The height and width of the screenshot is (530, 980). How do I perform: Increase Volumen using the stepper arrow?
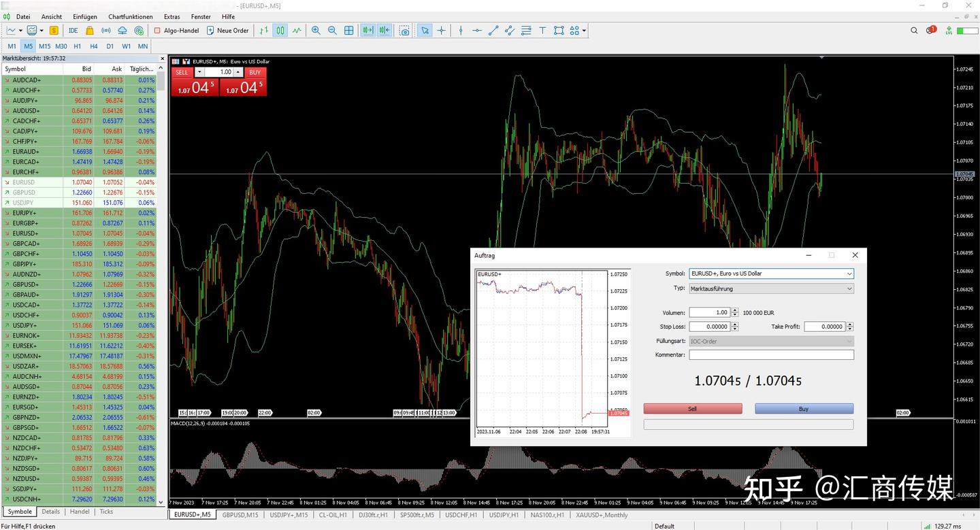[x=734, y=310]
